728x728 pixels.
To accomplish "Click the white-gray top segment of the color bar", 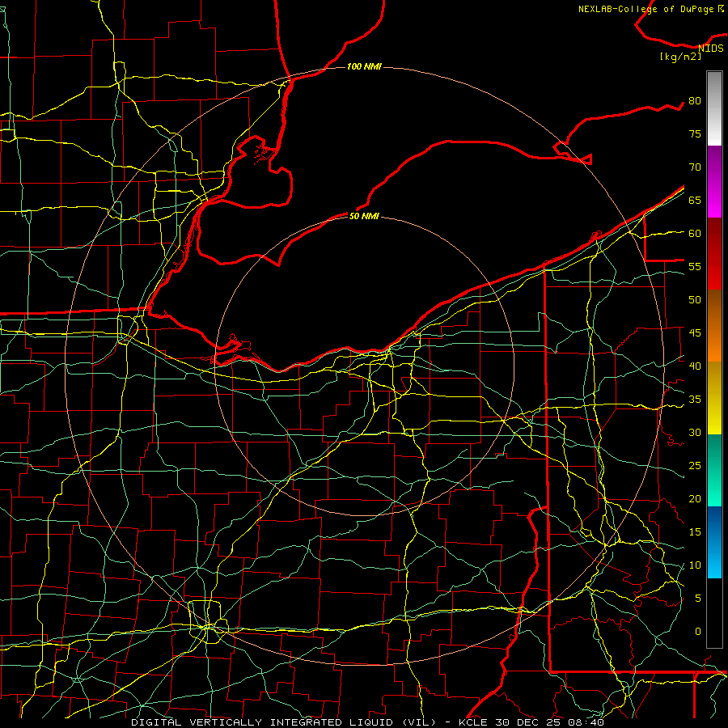I will point(714,108).
